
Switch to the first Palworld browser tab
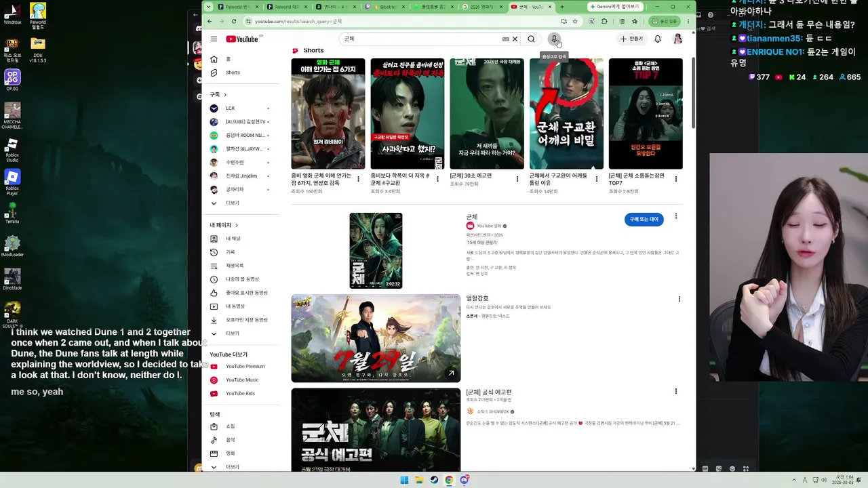click(x=235, y=7)
